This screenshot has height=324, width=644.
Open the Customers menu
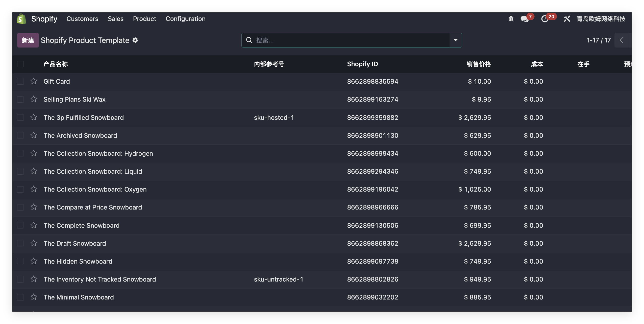pos(82,19)
